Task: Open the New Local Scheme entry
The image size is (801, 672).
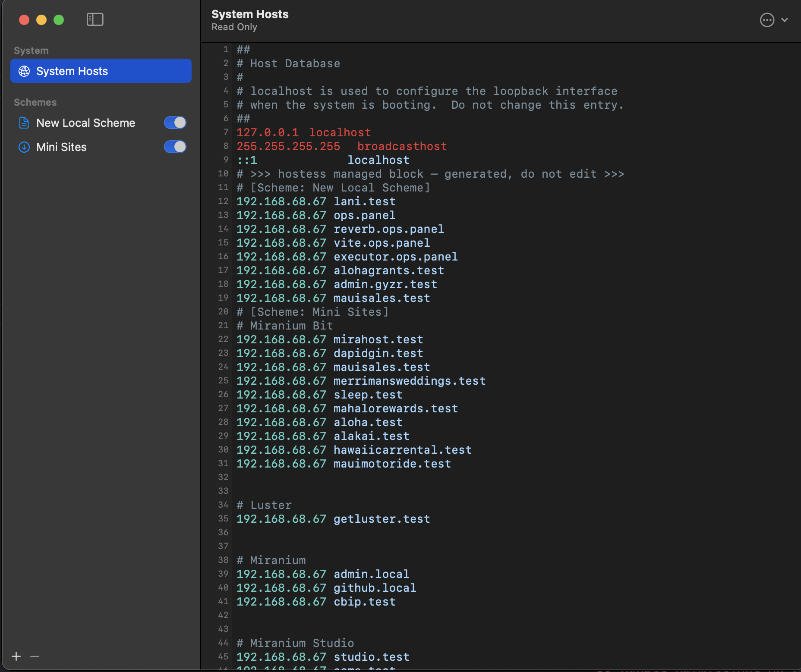Action: point(86,123)
